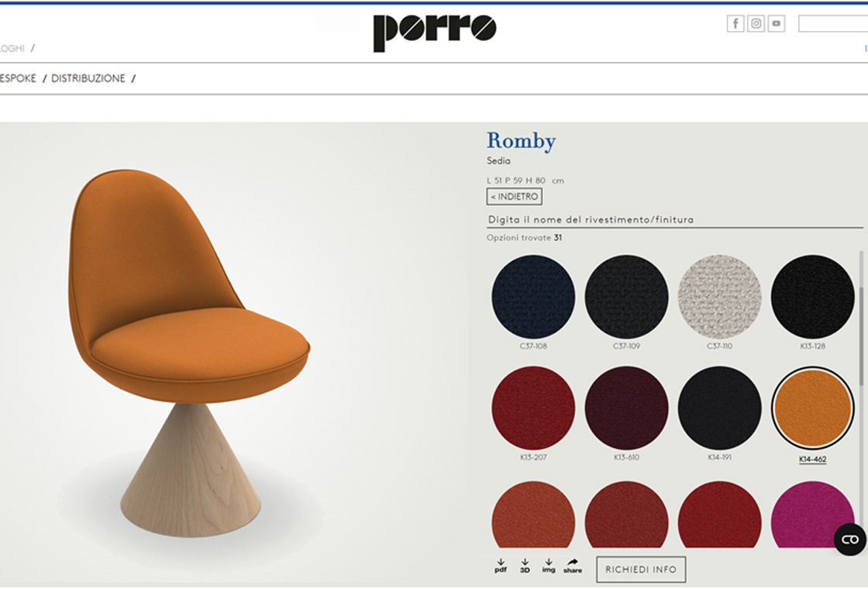868x589 pixels.
Task: Open the chat bubble icon
Action: (849, 539)
